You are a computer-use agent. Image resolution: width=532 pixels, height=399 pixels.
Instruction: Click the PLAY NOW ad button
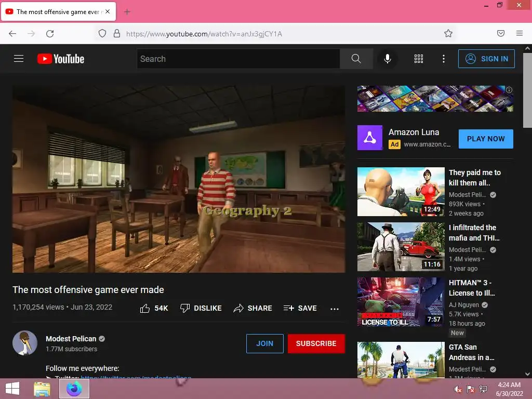click(x=486, y=139)
